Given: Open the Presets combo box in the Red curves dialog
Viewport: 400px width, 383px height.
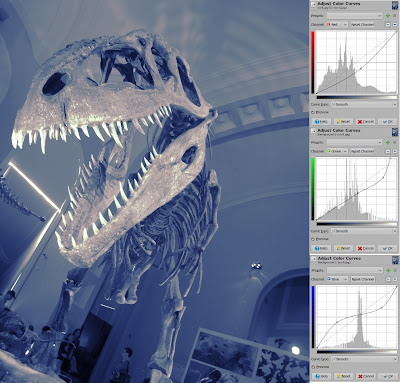Looking at the screenshot, I should click(x=354, y=16).
